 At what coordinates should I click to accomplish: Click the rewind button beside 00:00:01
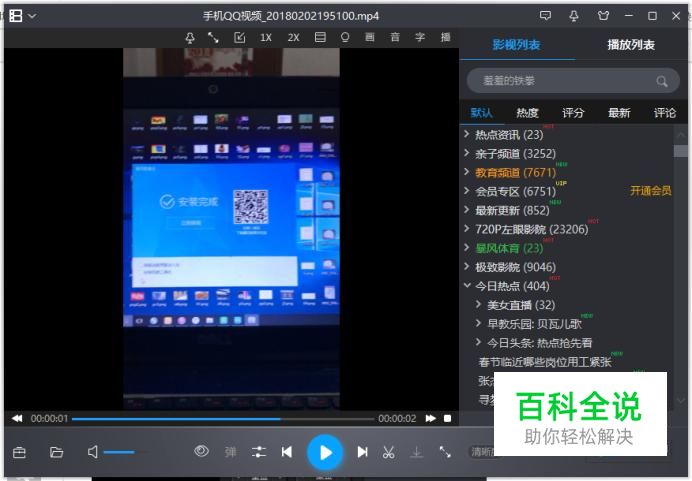pos(17,418)
